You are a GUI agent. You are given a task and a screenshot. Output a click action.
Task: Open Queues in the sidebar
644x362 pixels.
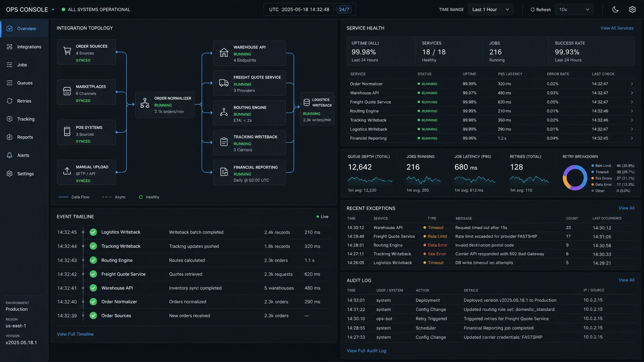pos(24,83)
